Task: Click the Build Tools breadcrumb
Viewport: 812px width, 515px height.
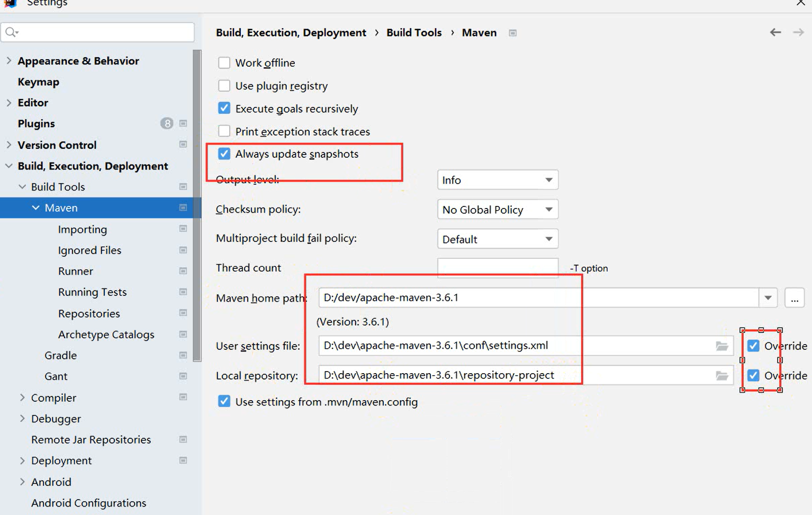Action: (414, 33)
